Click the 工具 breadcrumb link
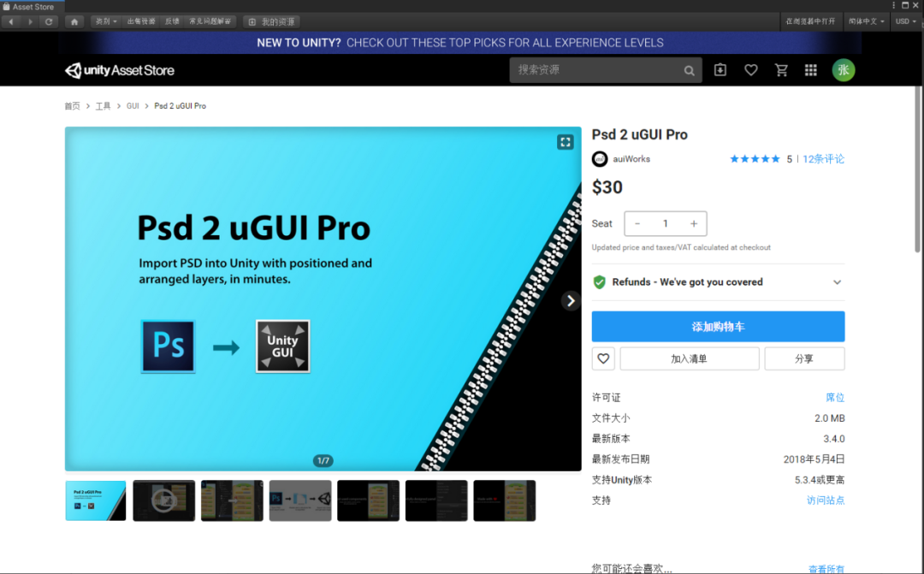Screen dimensions: 924x574 (104, 106)
